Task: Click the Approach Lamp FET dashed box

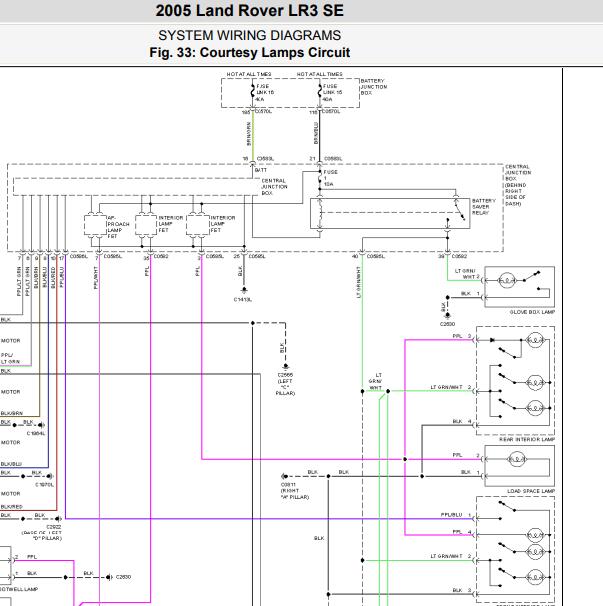Action: coord(95,226)
